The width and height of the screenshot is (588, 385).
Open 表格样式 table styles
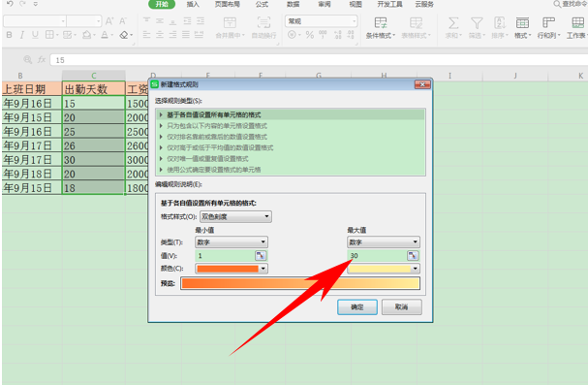click(x=416, y=28)
